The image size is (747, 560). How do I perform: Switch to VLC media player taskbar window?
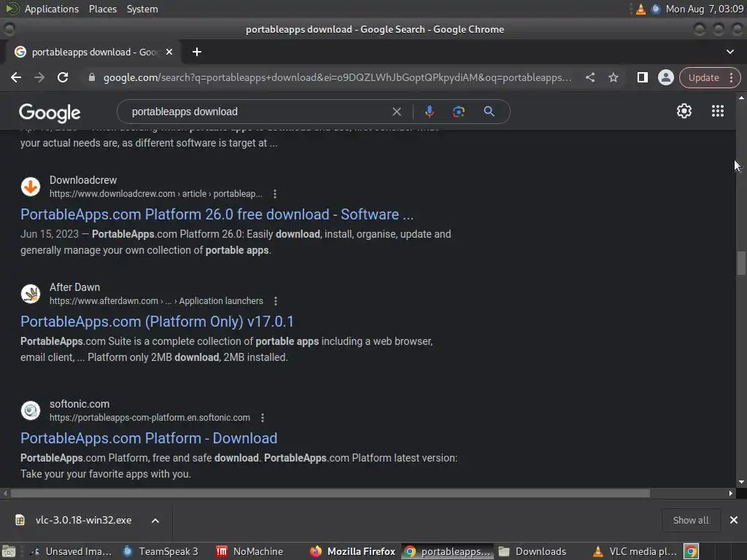point(634,551)
